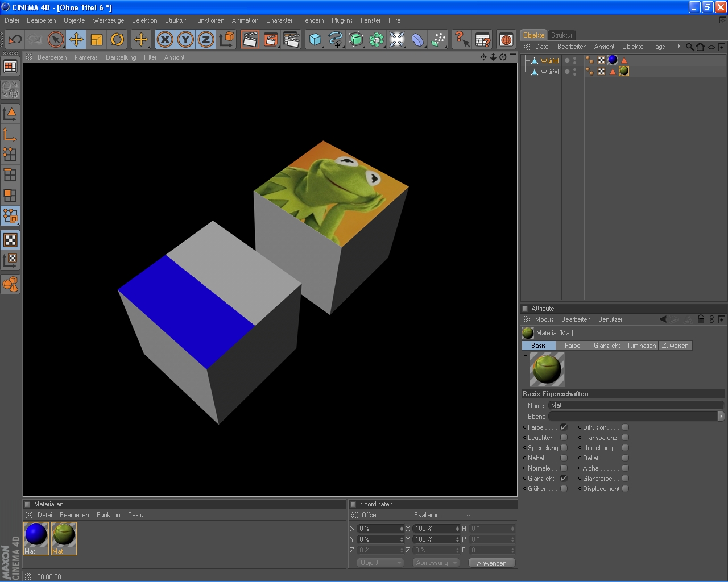Select the point mode tool in sidebar

point(10,154)
